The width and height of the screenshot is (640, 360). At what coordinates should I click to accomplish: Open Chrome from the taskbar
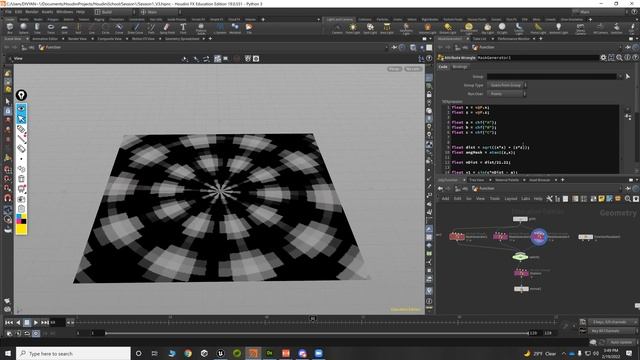(x=188, y=353)
